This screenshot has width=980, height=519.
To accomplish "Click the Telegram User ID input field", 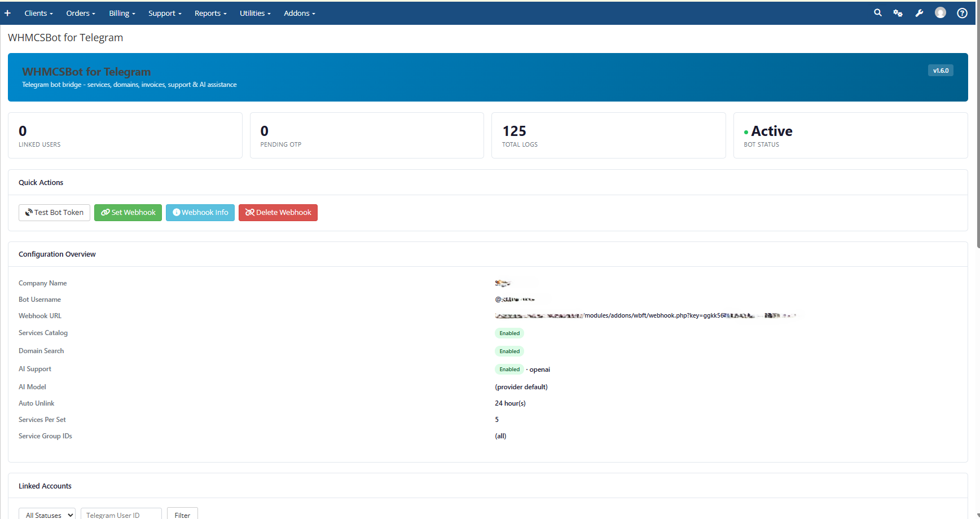I will 121,514.
